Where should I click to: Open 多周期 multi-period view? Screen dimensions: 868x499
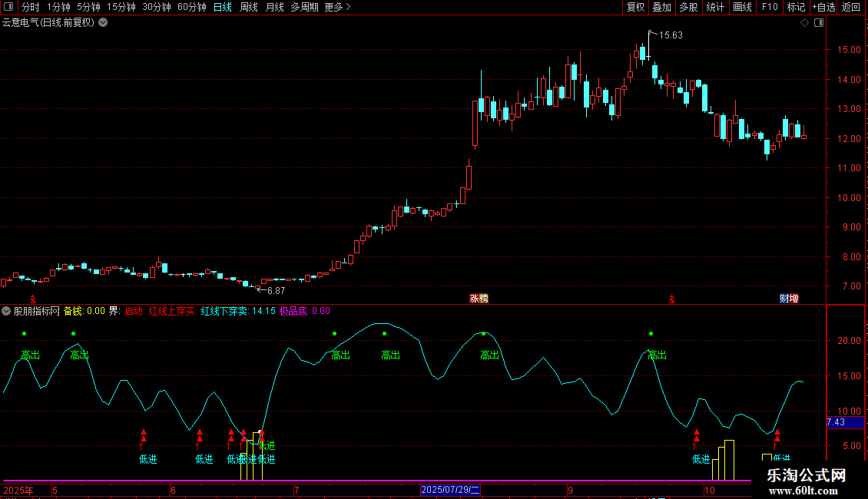304,7
